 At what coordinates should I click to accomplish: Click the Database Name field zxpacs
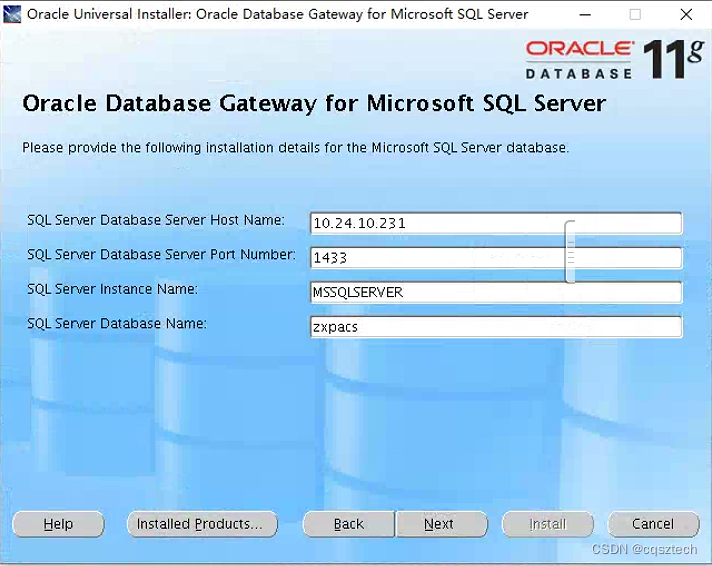click(x=496, y=327)
